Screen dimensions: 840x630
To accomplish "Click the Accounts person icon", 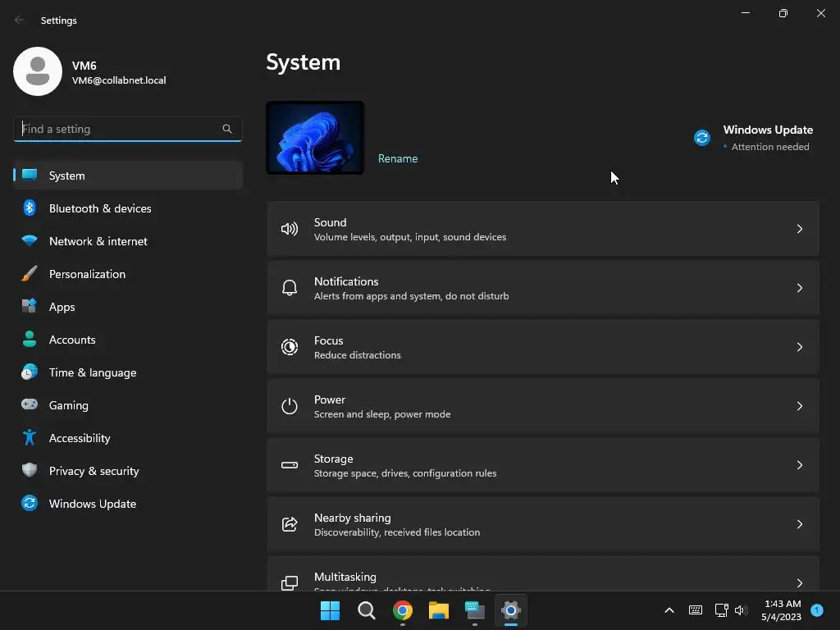I will (x=30, y=339).
